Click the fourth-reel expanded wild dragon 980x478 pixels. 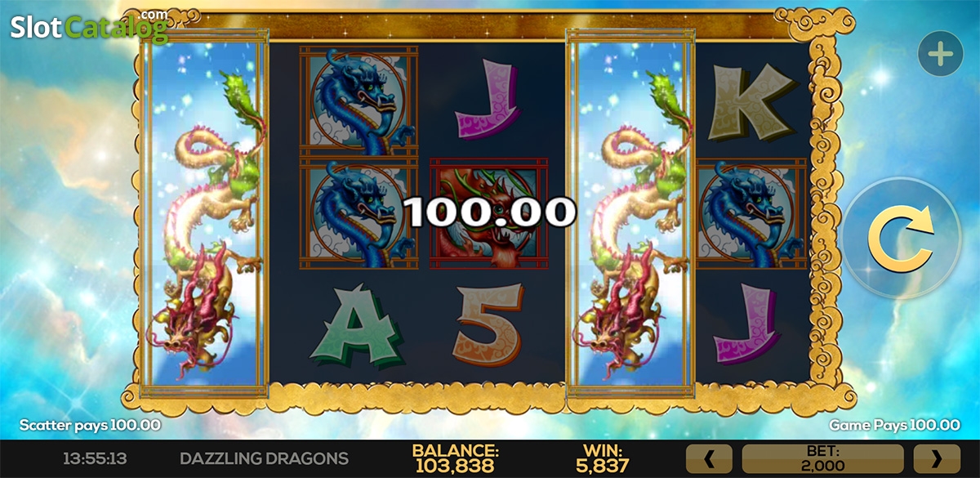point(630,215)
